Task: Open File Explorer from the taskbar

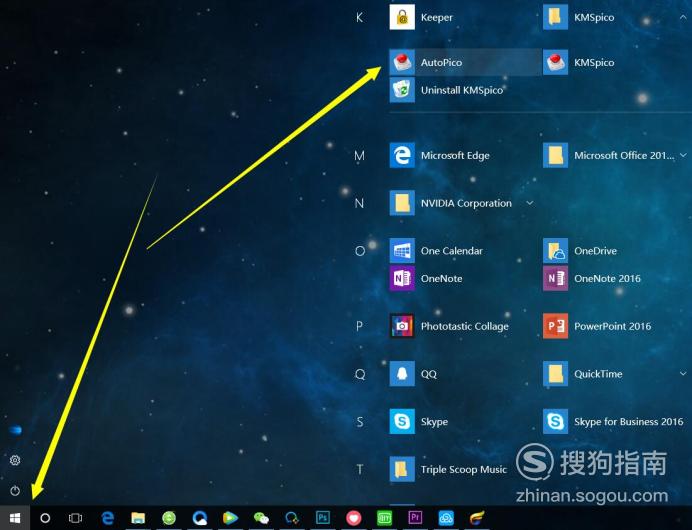Action: (138, 518)
